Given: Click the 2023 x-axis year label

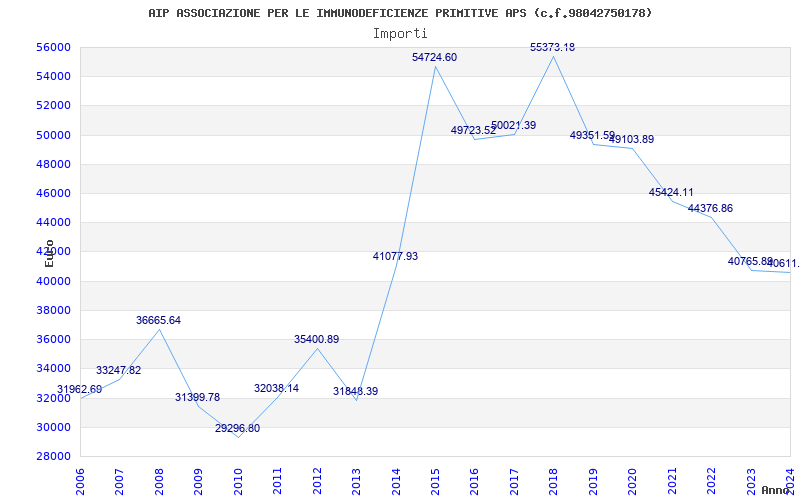Looking at the screenshot, I should click(x=751, y=480).
